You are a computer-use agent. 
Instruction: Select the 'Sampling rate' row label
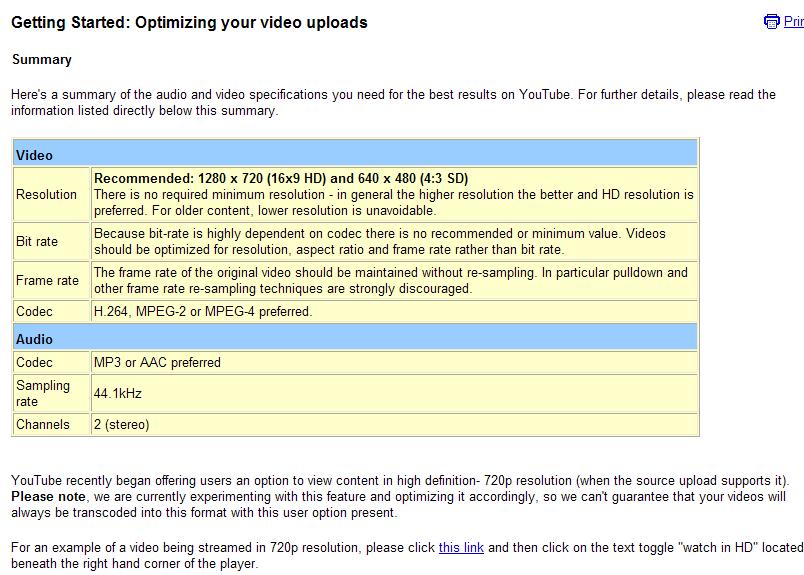click(43, 393)
